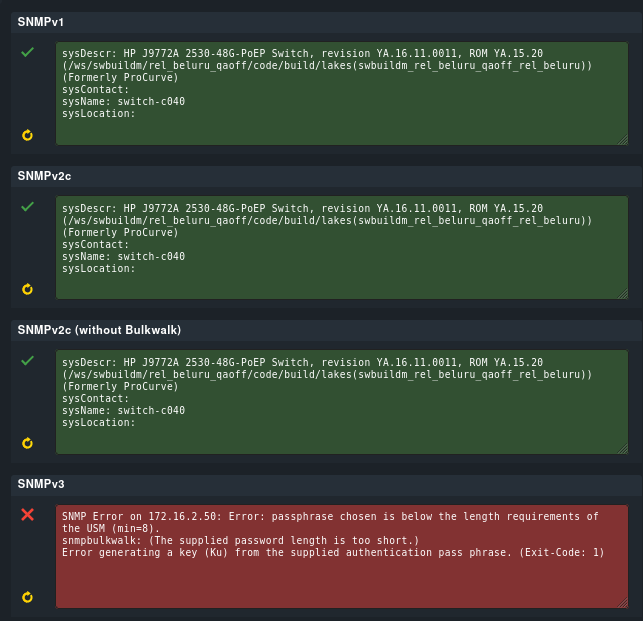Click the green checkmark for SNMPv2c
This screenshot has height=621, width=643.
point(28,207)
